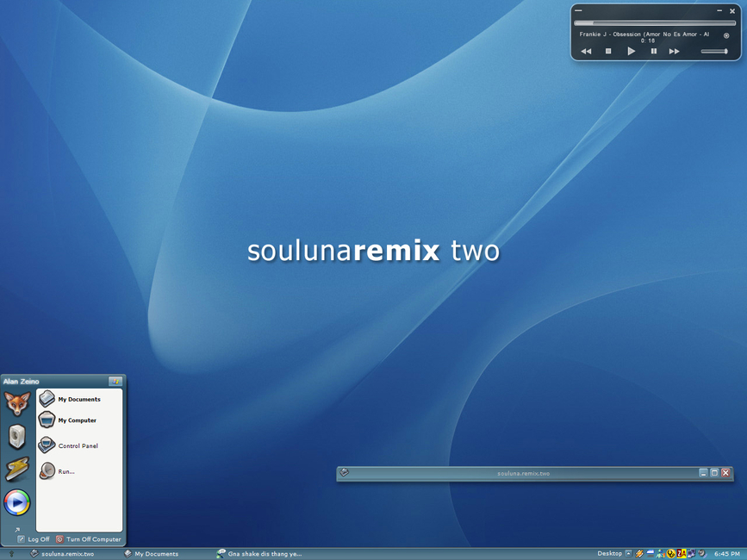Expand hidden tray icons arrow
The image size is (747, 560).
(628, 553)
